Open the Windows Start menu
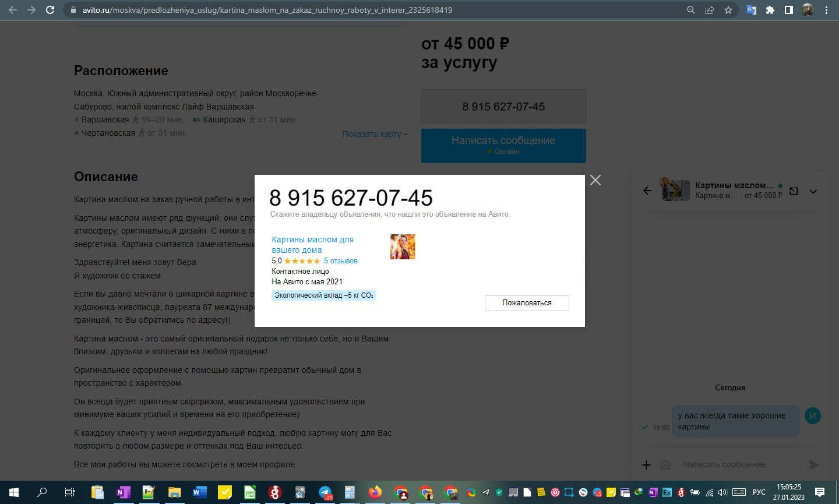 (x=14, y=492)
